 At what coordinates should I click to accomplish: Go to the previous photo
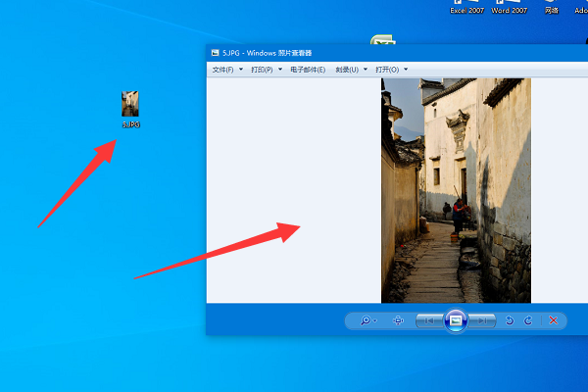point(429,320)
